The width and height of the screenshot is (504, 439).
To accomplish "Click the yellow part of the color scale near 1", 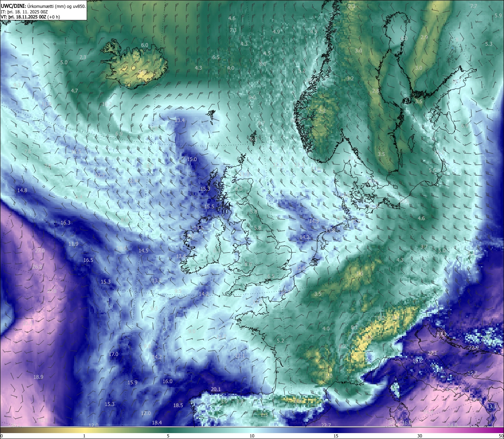I will click(84, 430).
